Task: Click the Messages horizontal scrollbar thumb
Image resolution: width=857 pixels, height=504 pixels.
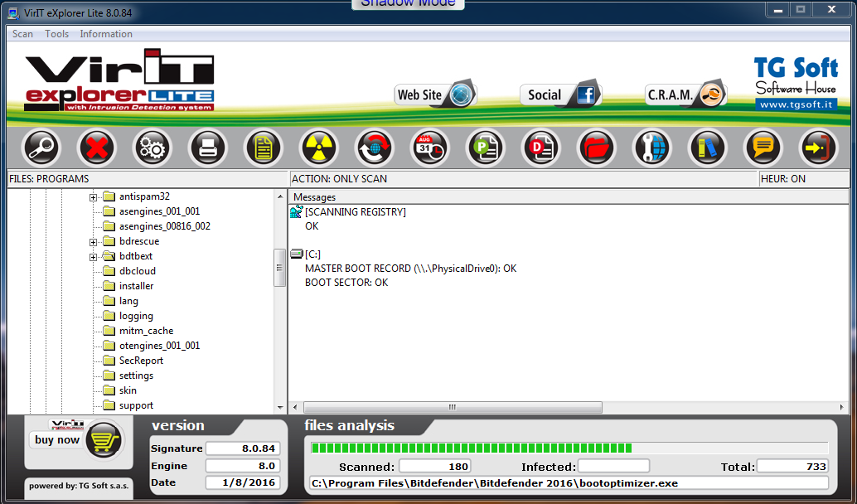Action: pos(453,407)
